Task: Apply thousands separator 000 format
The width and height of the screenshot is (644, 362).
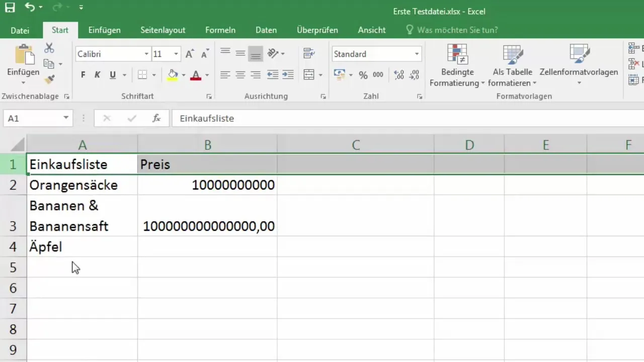Action: 378,75
